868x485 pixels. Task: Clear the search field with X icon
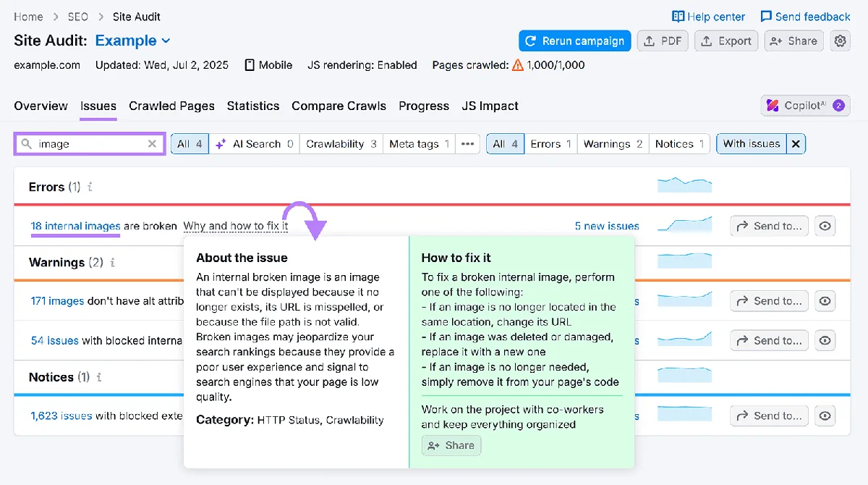click(x=152, y=144)
